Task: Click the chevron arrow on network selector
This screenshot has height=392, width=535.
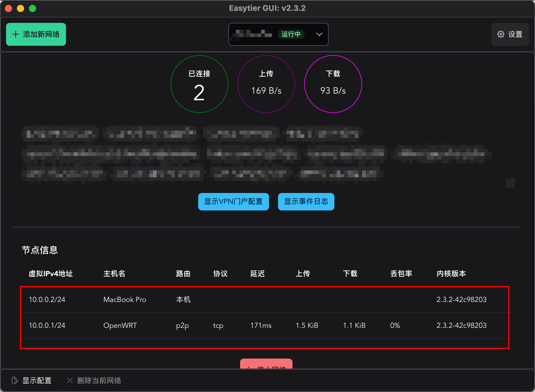Action: tap(319, 34)
